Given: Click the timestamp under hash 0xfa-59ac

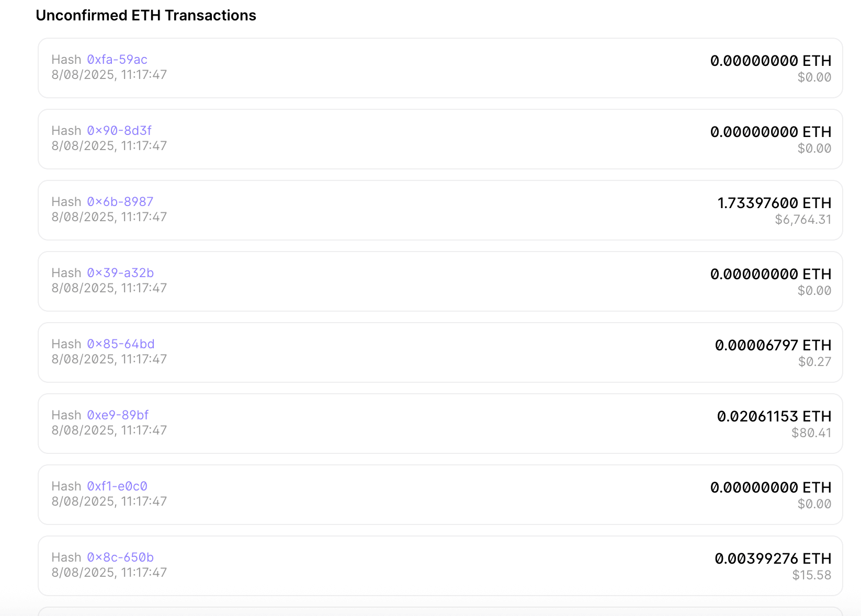Looking at the screenshot, I should click(109, 75).
